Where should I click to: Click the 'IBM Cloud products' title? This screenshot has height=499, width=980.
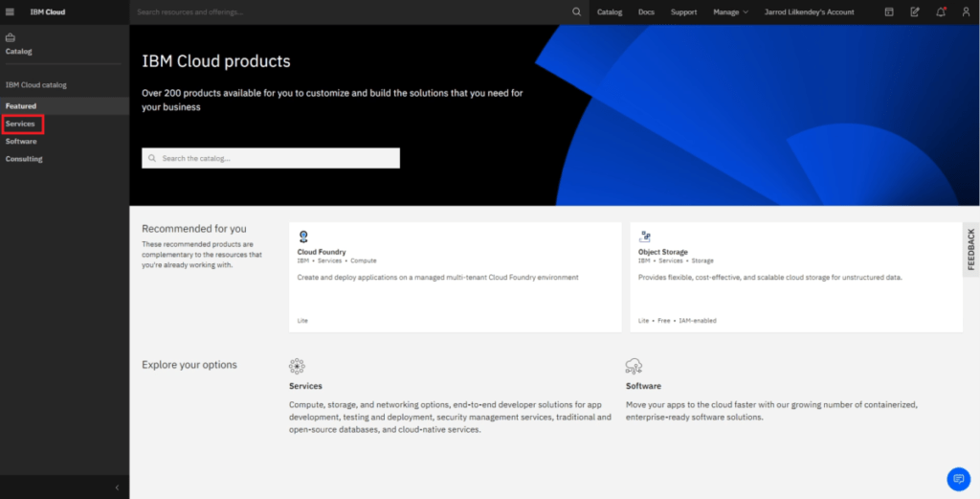point(216,61)
